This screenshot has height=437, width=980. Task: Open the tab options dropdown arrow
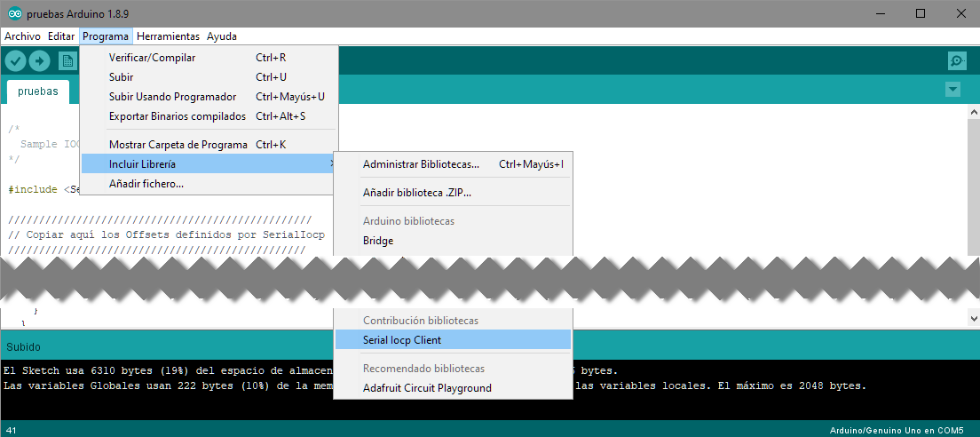(953, 90)
